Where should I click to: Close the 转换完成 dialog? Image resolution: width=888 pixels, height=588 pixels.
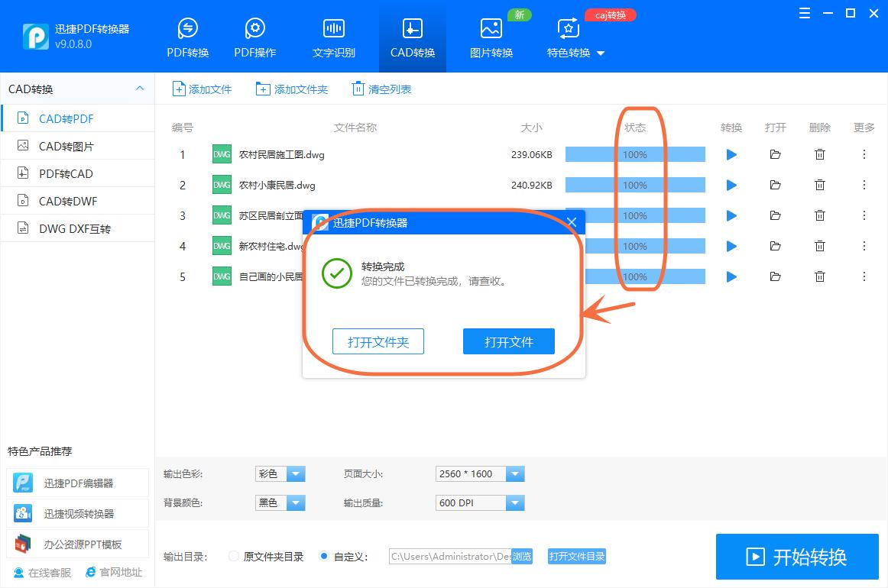(x=572, y=222)
